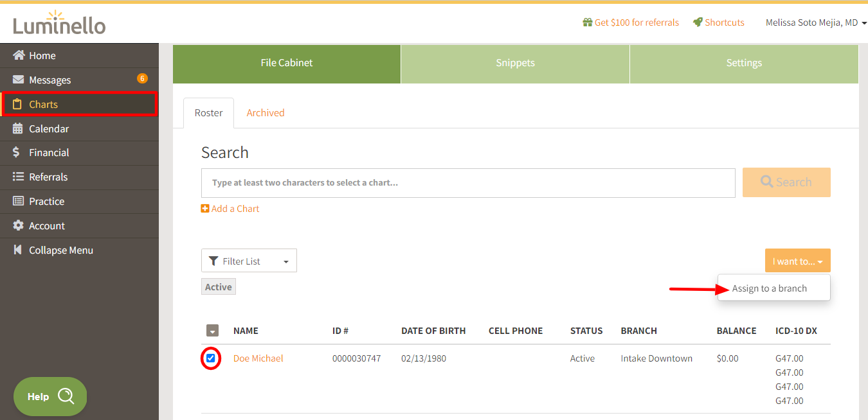The height and width of the screenshot is (420, 868).
Task: Click the Active status cell for Doe Michael
Action: pyautogui.click(x=583, y=358)
